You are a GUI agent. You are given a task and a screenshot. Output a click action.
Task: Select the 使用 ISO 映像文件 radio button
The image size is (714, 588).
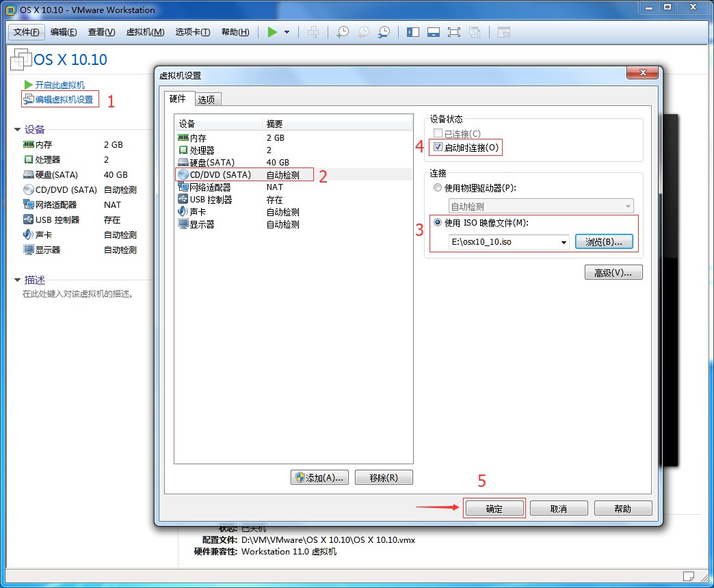pos(436,222)
